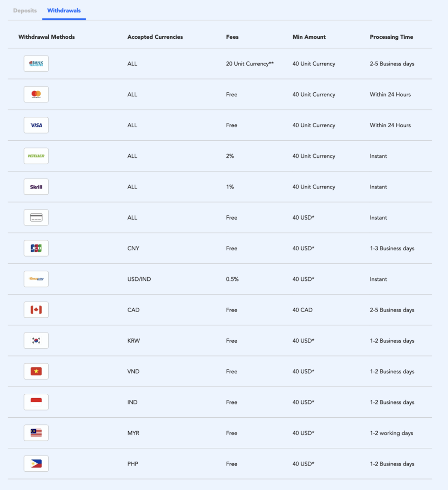The width and height of the screenshot is (448, 490).
Task: Choose the Indonesia flag icon
Action: [36, 402]
